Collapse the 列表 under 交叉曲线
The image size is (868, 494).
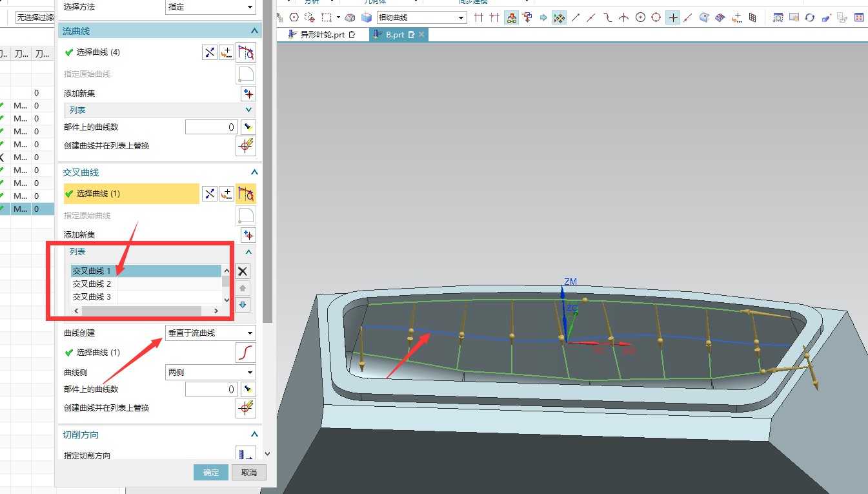[249, 252]
